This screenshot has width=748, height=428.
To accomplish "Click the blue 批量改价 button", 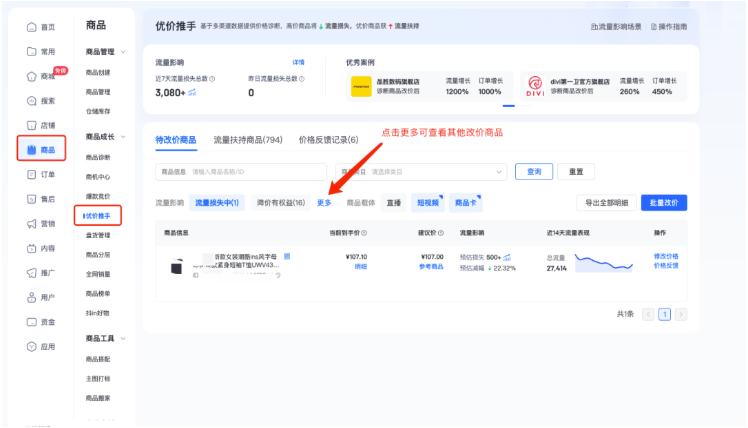I will 664,203.
